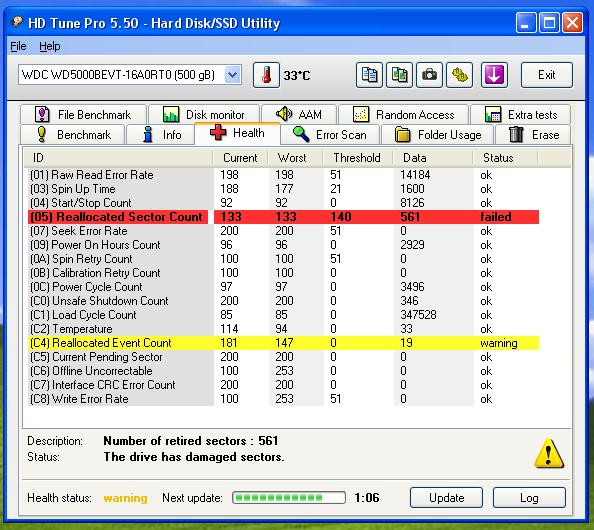Select the [C2] Temperature row

click(x=283, y=329)
